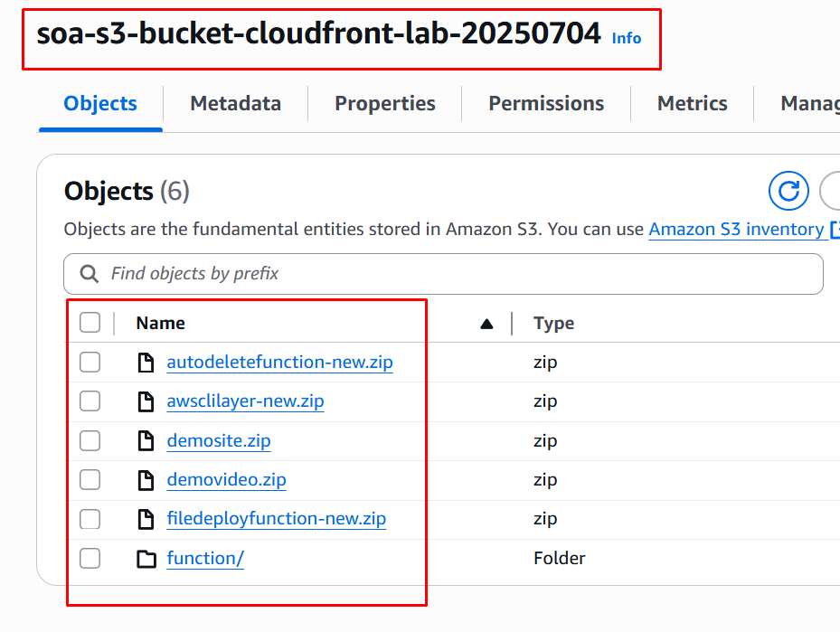Go to the Metrics tab

[692, 104]
